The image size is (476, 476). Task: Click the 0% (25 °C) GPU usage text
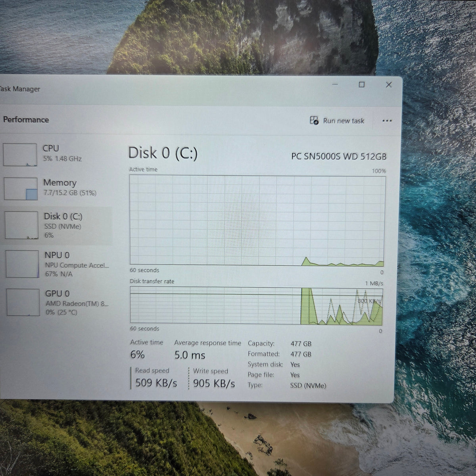click(61, 312)
